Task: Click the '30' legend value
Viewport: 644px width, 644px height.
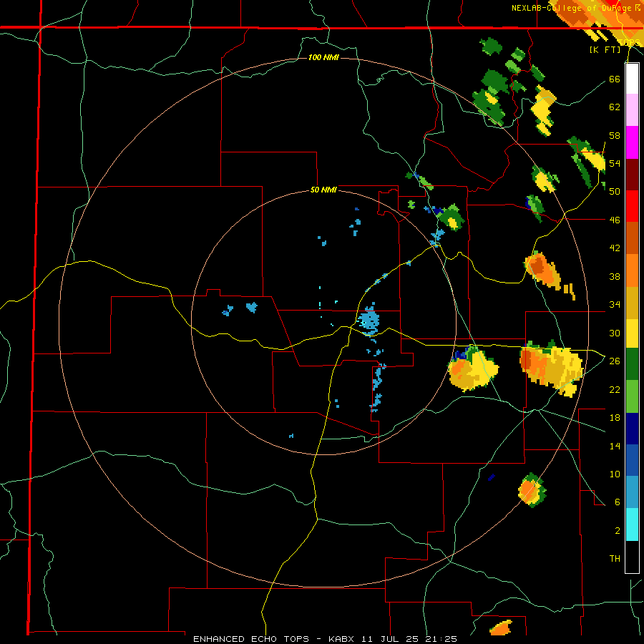Action: 615,333
